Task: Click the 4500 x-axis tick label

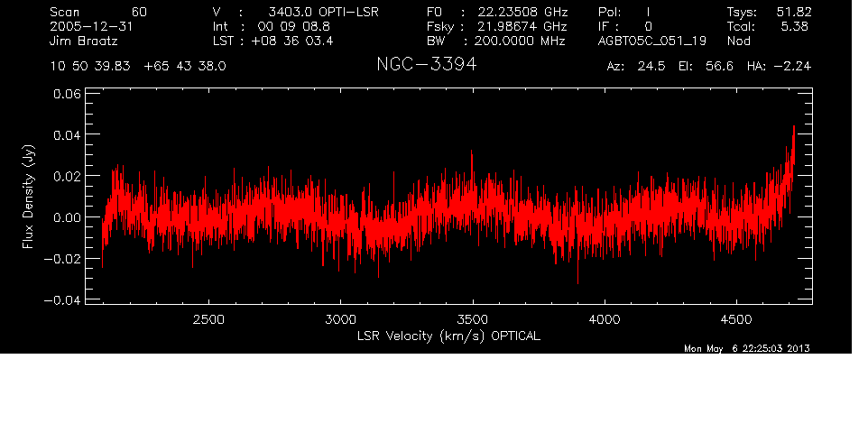Action: click(736, 319)
